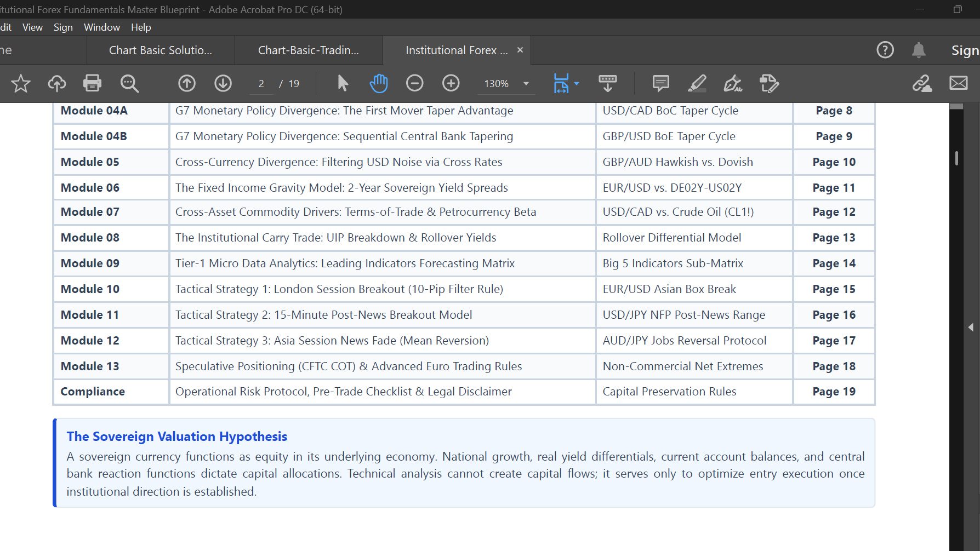Print the document
The width and height of the screenshot is (980, 551).
coord(92,83)
